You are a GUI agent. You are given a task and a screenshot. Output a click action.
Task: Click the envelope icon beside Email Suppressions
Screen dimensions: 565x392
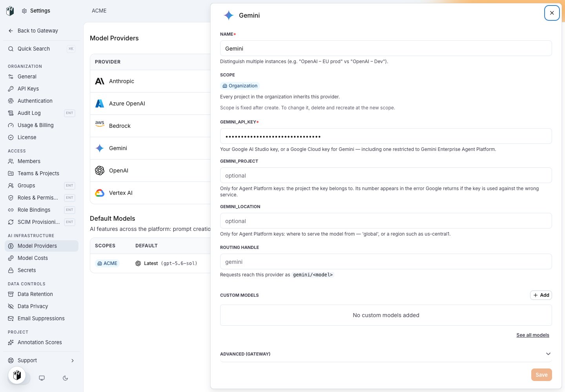tap(11, 319)
